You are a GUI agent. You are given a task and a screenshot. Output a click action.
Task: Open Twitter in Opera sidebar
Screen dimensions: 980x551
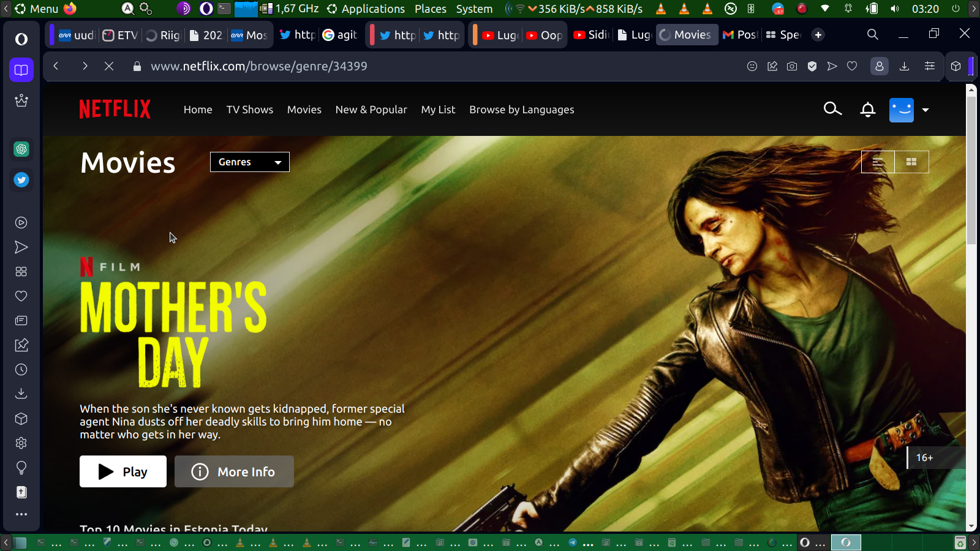point(21,179)
